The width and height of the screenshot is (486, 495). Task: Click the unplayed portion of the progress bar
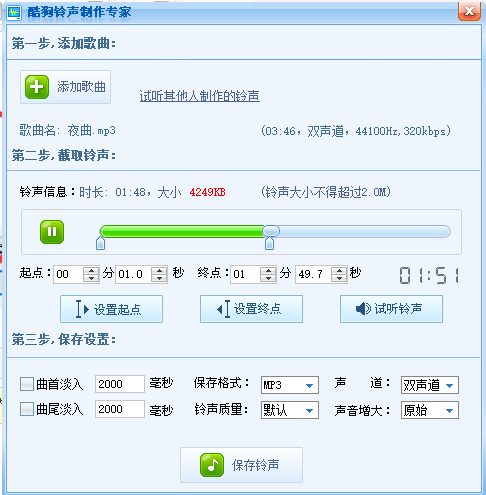pos(365,231)
